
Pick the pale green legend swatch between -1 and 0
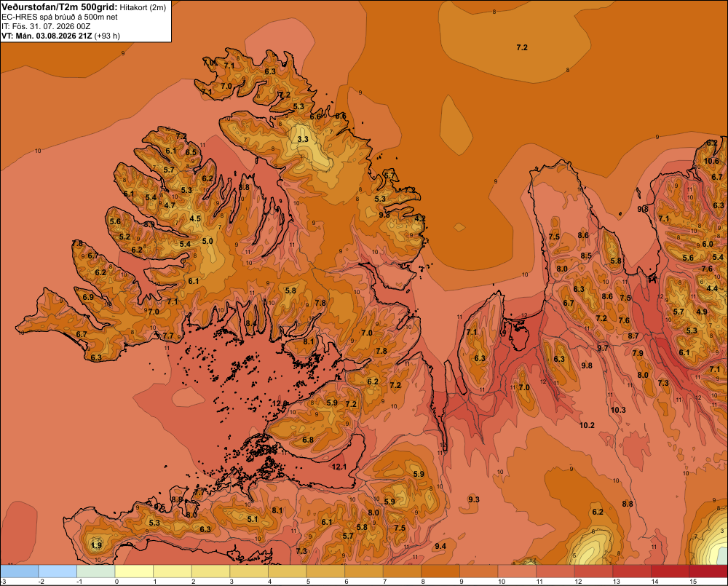tap(95, 571)
